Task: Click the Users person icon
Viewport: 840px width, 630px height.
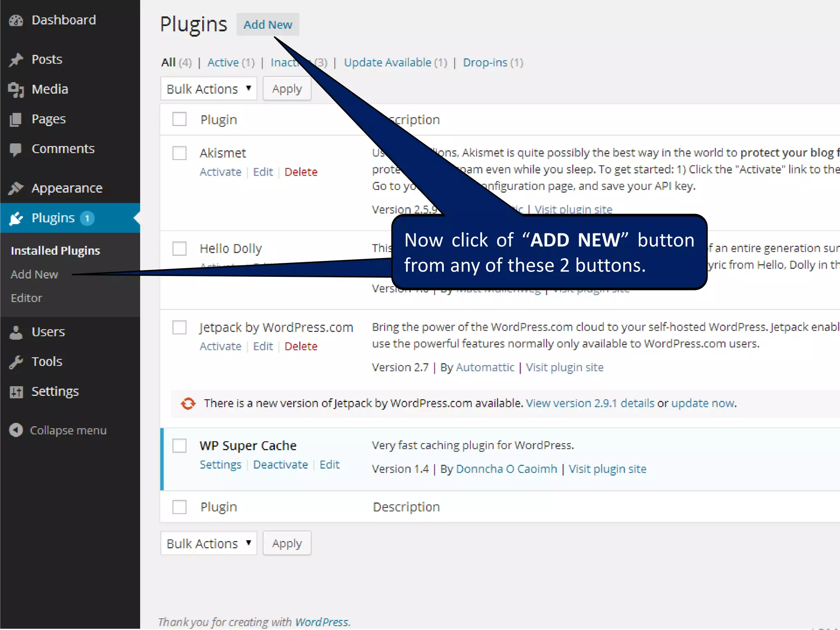Action: [16, 332]
